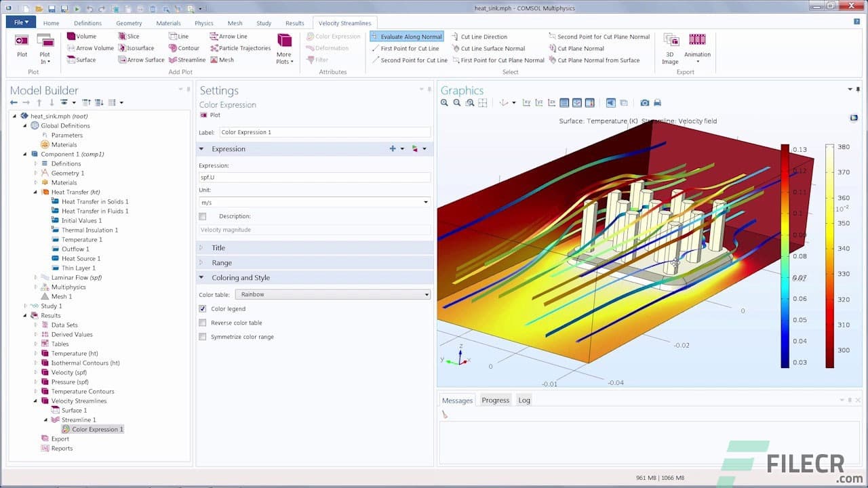Click the Zoom In icon above the graphics
The width and height of the screenshot is (868, 488).
pos(444,102)
